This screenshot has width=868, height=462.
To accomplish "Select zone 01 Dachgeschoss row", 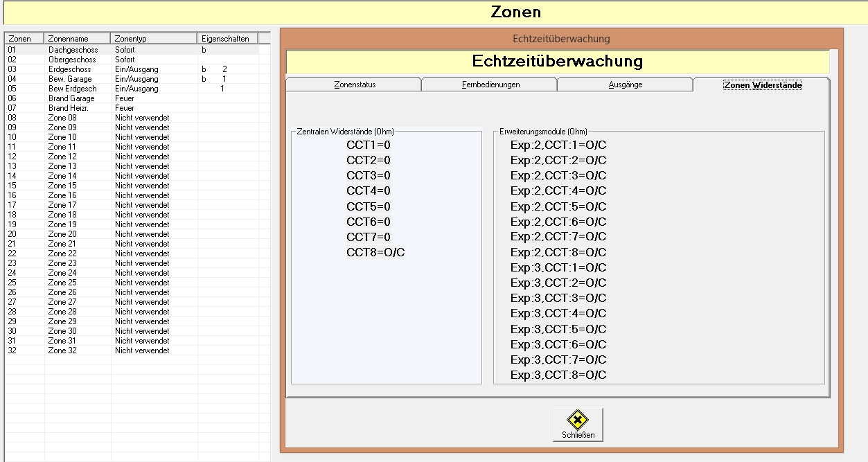I will pos(73,50).
